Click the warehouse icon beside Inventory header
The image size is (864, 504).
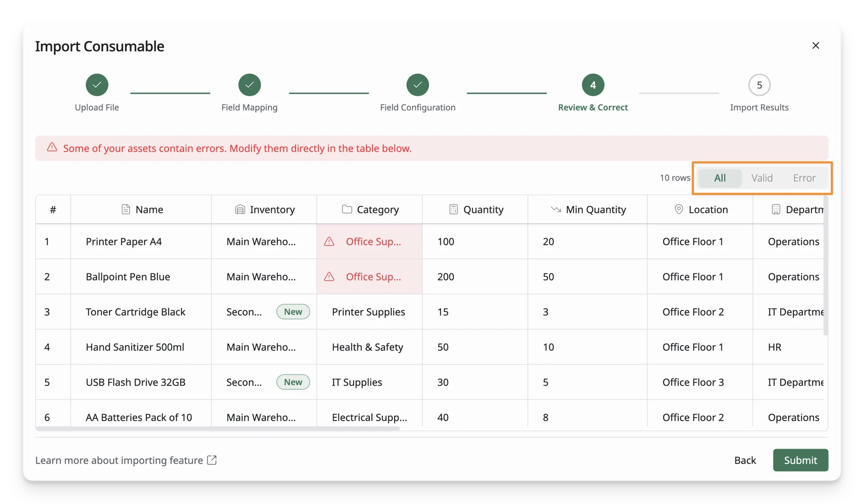[x=240, y=209]
